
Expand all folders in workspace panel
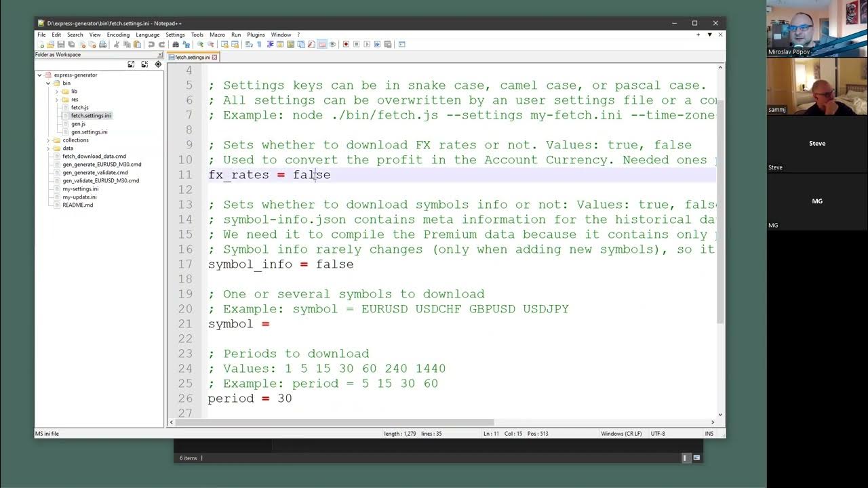[131, 64]
